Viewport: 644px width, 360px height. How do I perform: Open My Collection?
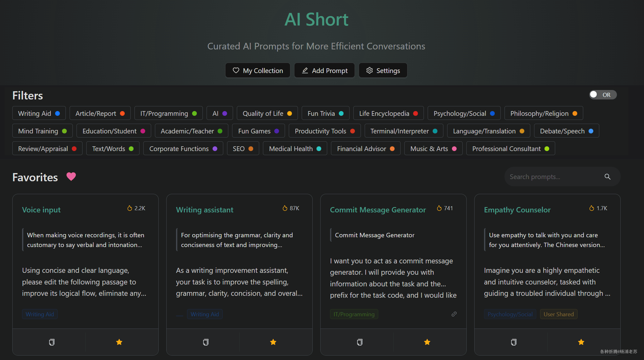[x=258, y=70]
